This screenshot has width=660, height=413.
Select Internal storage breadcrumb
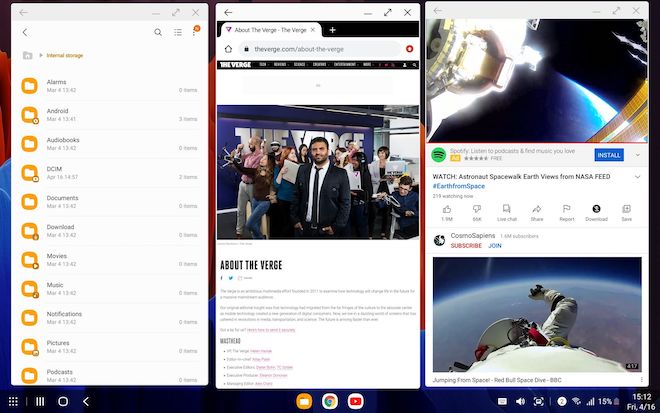tap(64, 55)
